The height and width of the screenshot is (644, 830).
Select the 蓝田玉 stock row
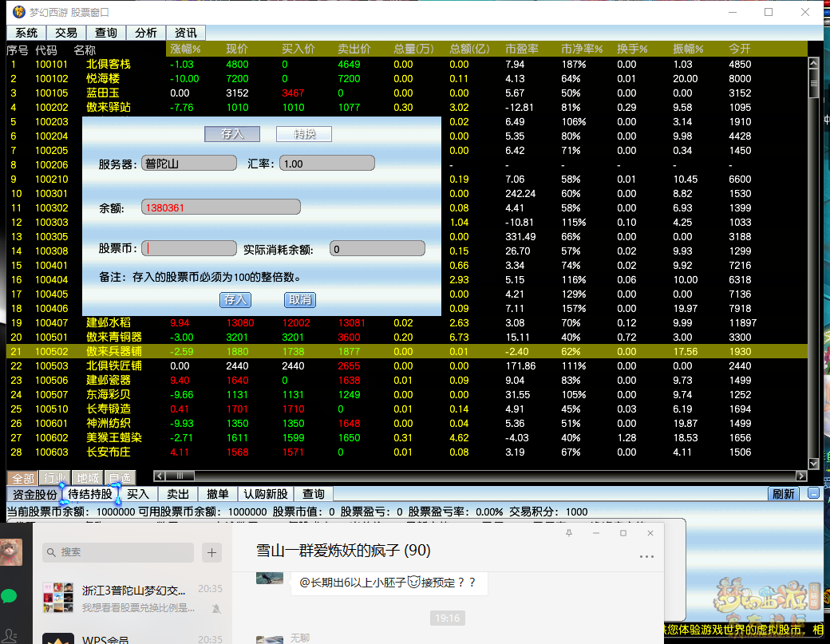(406, 93)
